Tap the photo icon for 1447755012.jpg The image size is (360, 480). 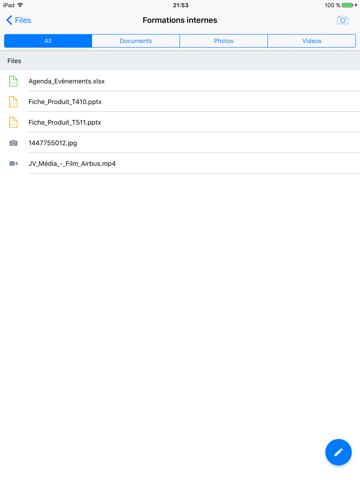[13, 143]
